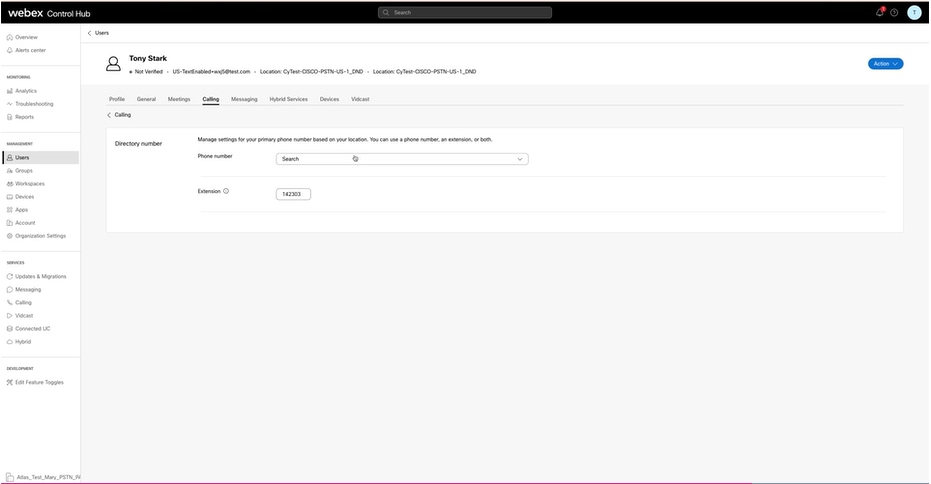This screenshot has width=931, height=484.
Task: Click the Extension field showing 142303
Action: point(293,194)
